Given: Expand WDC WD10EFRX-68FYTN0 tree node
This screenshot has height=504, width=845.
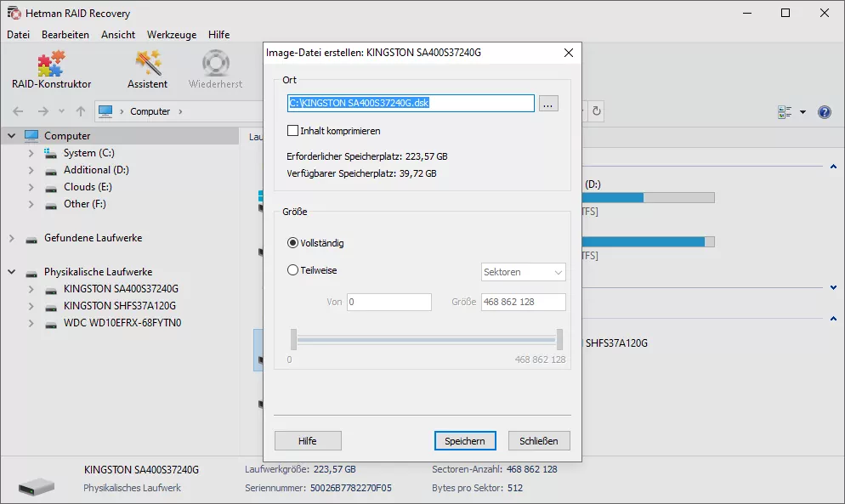Looking at the screenshot, I should click(x=31, y=323).
